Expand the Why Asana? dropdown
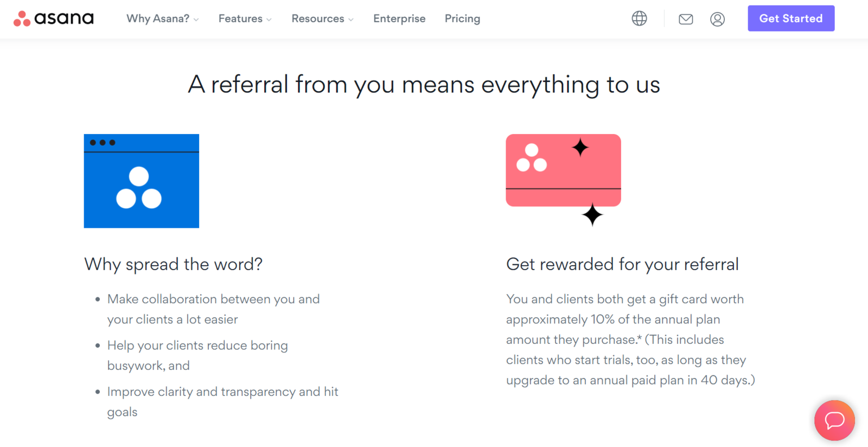Screen dimensions: 868x447 pos(162,18)
